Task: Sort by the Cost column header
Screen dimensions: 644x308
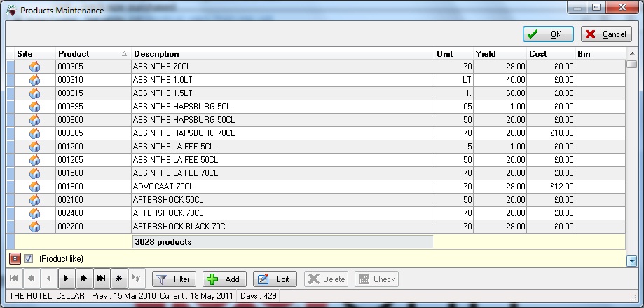Action: (550, 54)
